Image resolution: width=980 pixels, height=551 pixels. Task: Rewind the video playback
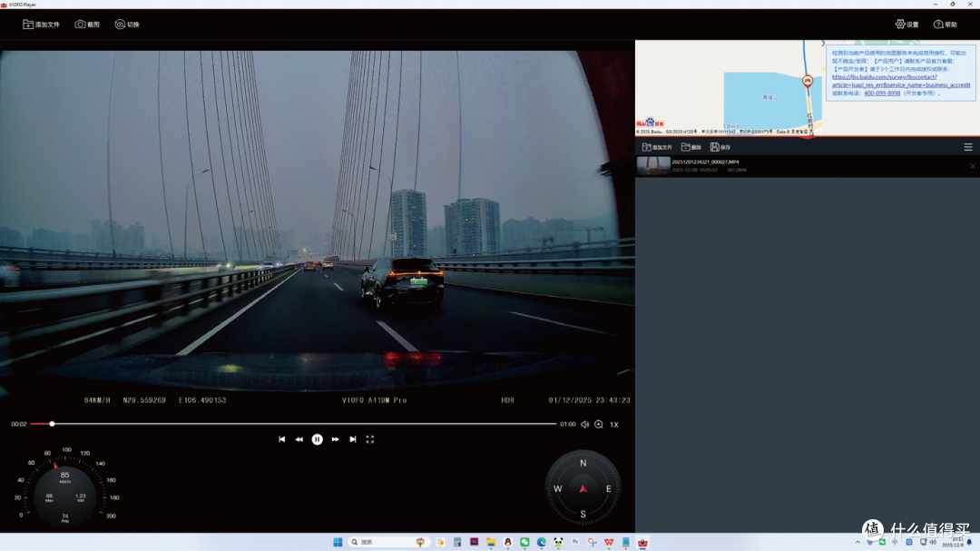click(x=299, y=439)
